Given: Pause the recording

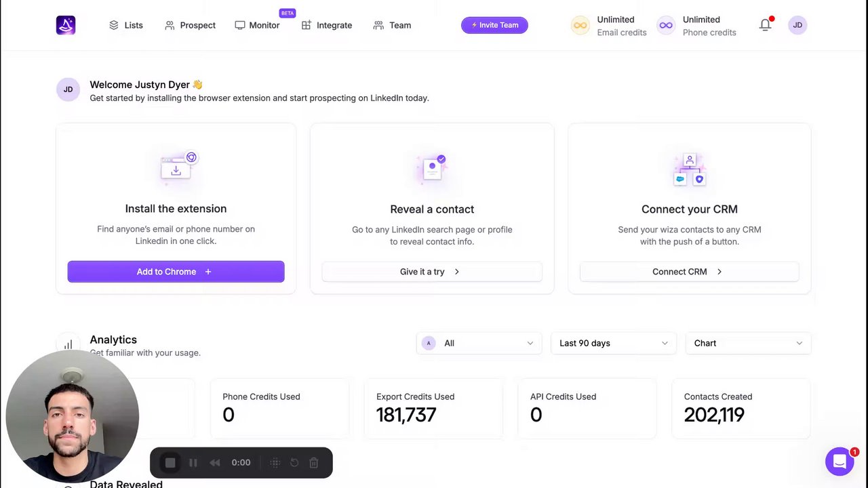Looking at the screenshot, I should 193,463.
